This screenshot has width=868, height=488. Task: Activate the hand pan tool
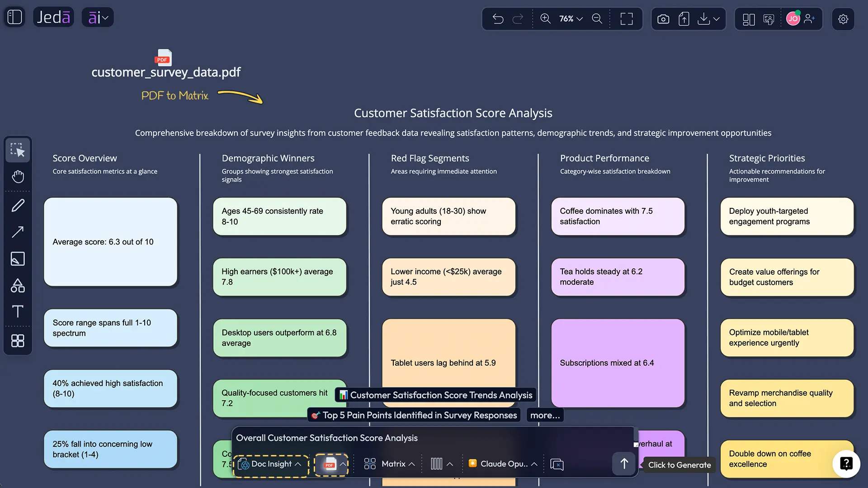18,177
